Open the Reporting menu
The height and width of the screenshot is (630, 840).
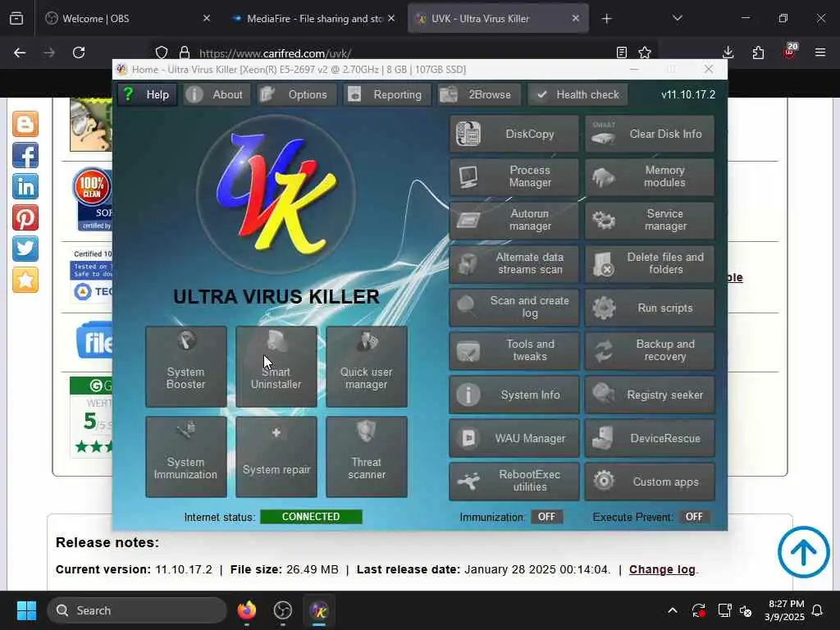tap(386, 95)
